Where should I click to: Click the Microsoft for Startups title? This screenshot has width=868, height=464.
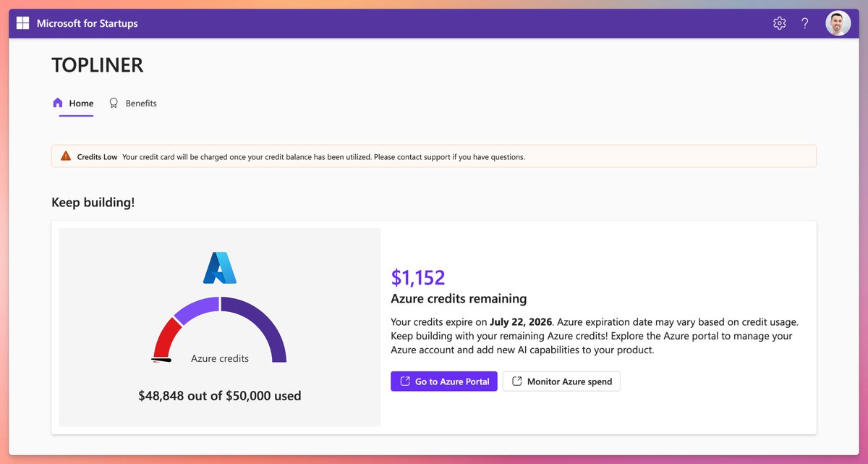pos(88,23)
